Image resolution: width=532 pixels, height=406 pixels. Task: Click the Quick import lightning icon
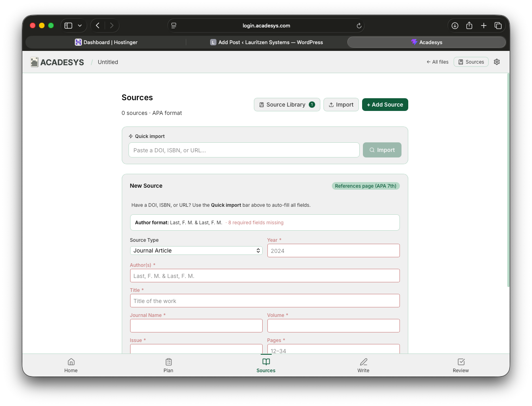[x=131, y=136]
